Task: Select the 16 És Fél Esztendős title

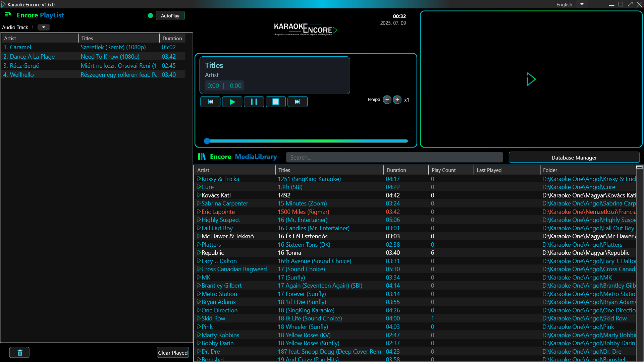Action: pyautogui.click(x=303, y=236)
